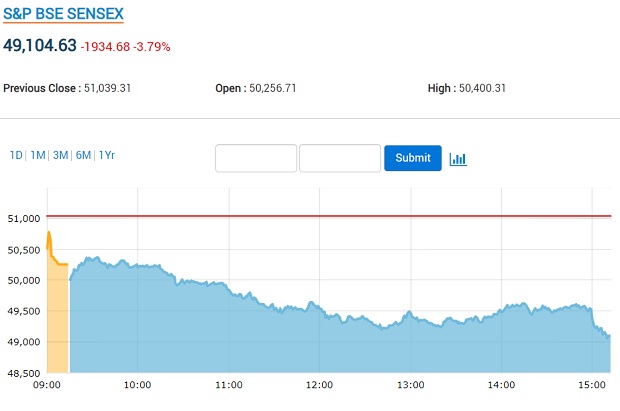This screenshot has height=411, width=620.
Task: Focus the second date input box
Action: coord(340,158)
